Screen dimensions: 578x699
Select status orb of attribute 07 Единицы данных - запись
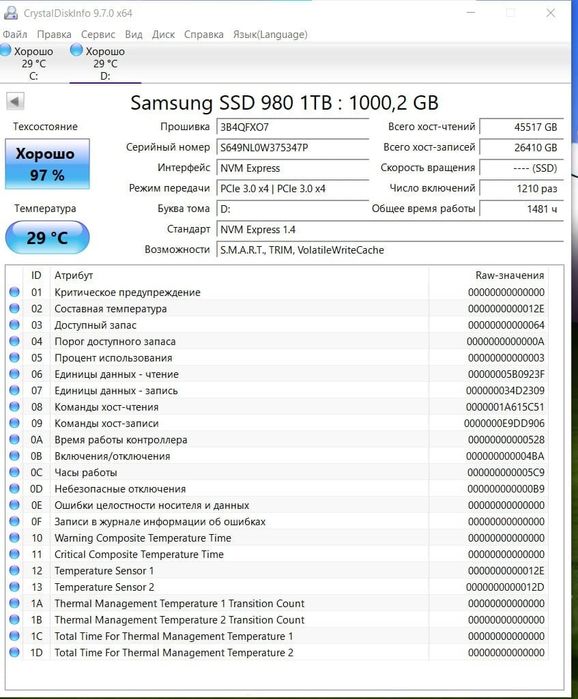(14, 391)
